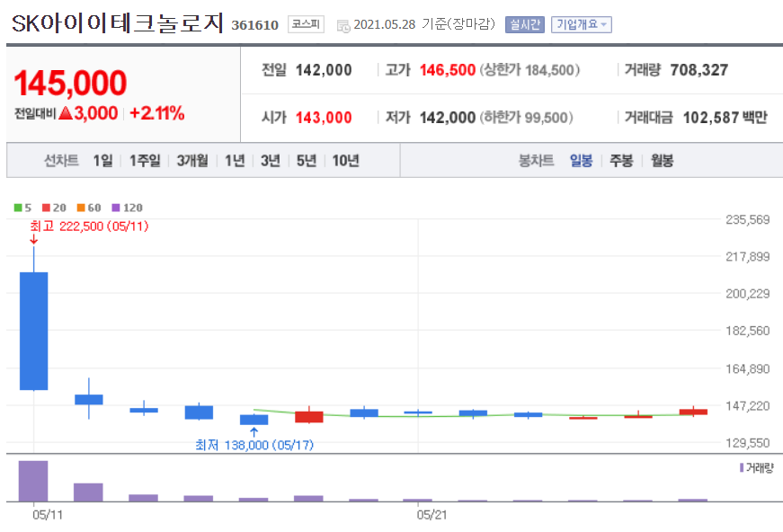Viewport: 783px width, 532px height.
Task: Select the 1주일 line chart tab
Action: tap(145, 161)
